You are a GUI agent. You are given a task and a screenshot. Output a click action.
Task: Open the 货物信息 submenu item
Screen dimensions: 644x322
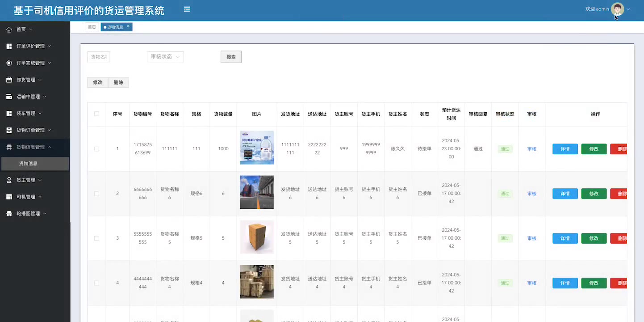(35, 164)
